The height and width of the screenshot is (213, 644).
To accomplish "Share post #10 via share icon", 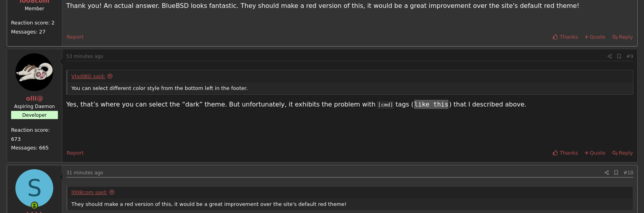I will coord(607,173).
